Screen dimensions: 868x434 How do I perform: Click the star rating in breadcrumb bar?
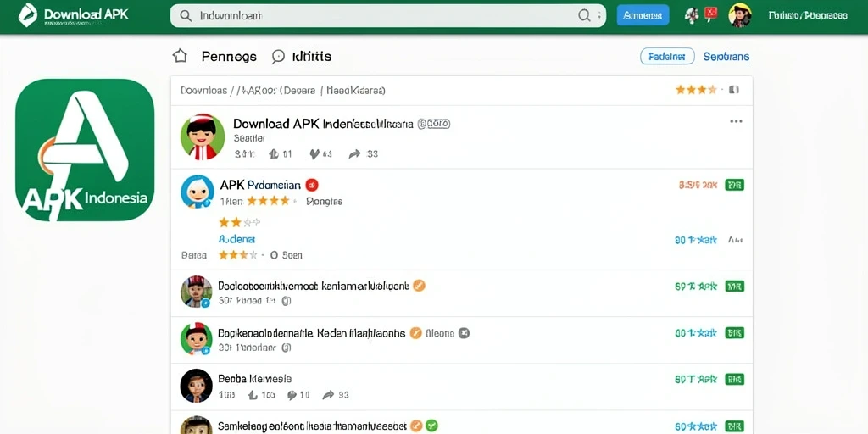point(696,90)
